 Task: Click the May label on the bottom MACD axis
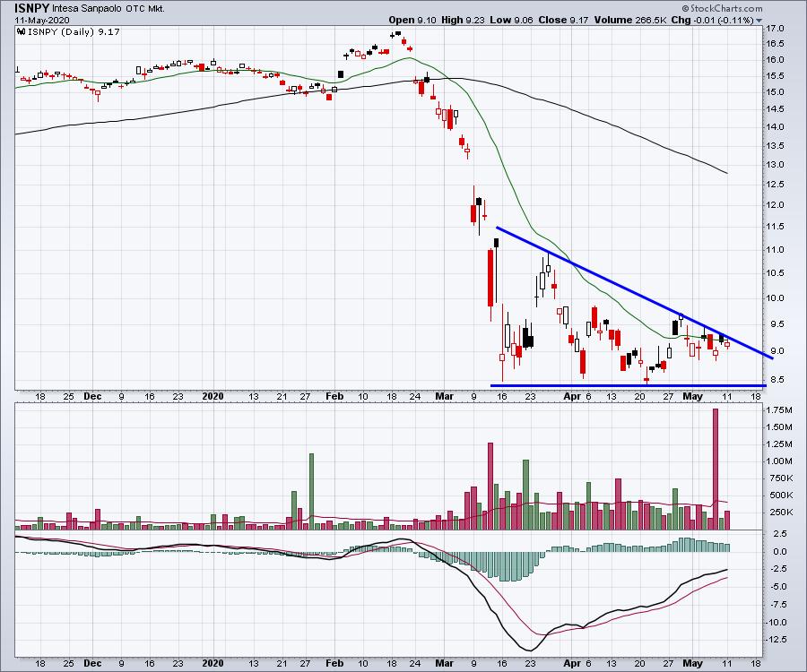coord(692,663)
